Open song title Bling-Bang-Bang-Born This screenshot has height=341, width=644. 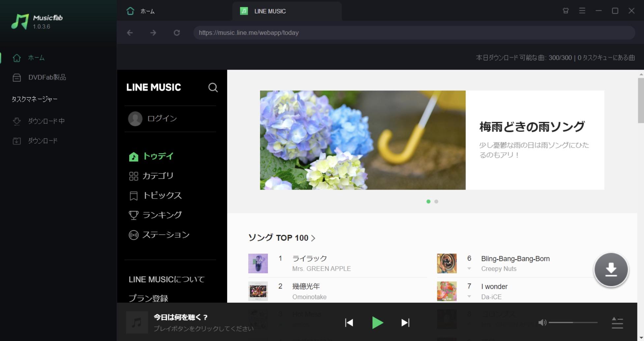tap(515, 259)
